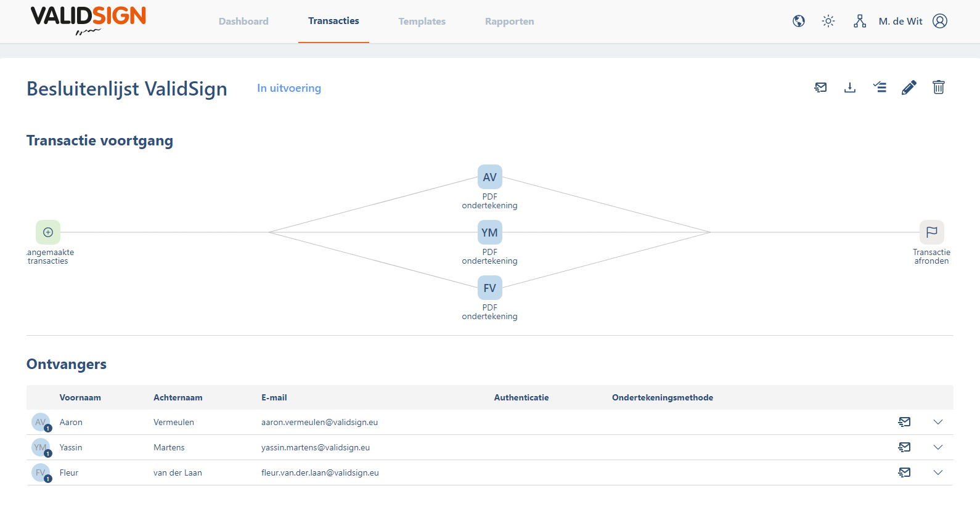Screen dimensions: 980x507
Task: Click the M. de Wit user name
Action: [x=900, y=21]
